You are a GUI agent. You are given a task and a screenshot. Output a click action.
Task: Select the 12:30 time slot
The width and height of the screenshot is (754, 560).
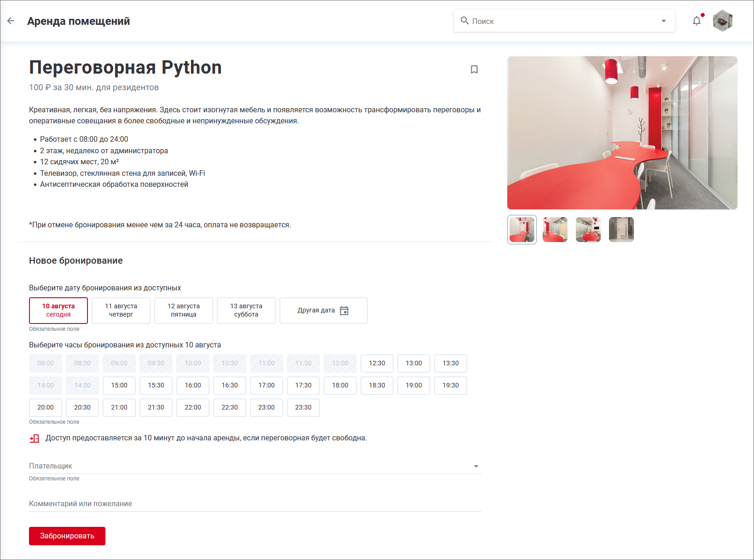[377, 364]
